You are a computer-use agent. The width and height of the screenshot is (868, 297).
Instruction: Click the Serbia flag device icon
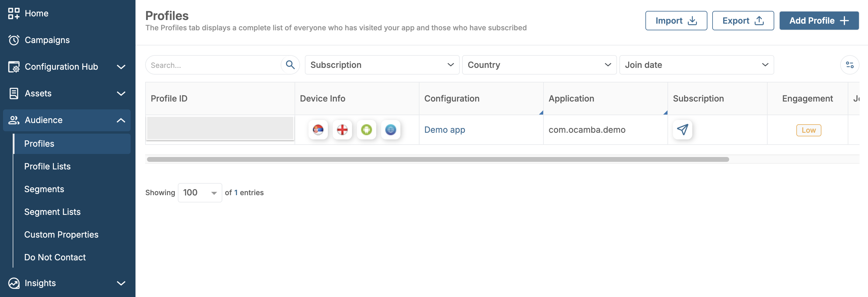click(x=318, y=130)
